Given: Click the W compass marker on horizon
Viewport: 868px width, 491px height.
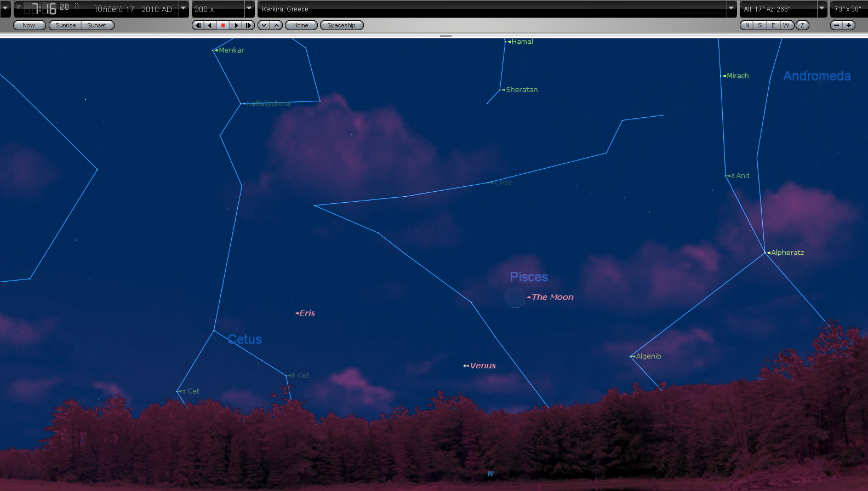Looking at the screenshot, I should 490,473.
